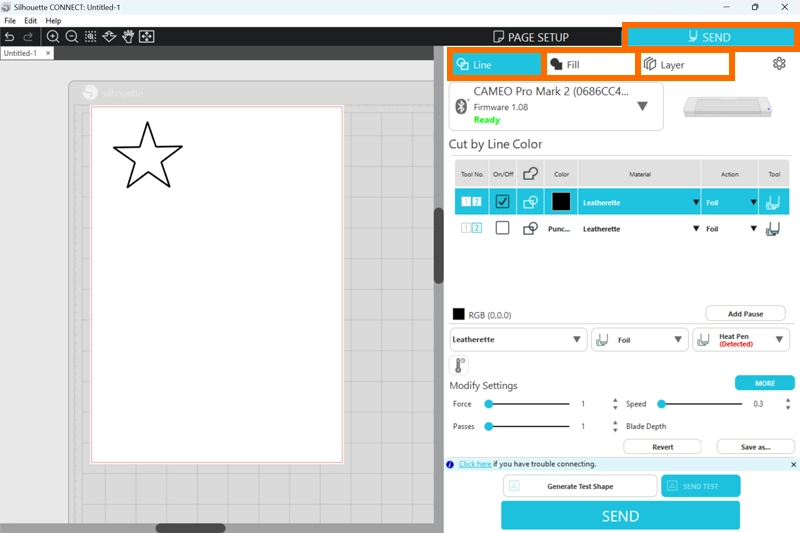Toggle tool number 2 in the Punch row
Image resolution: width=800 pixels, height=533 pixels.
(476, 228)
